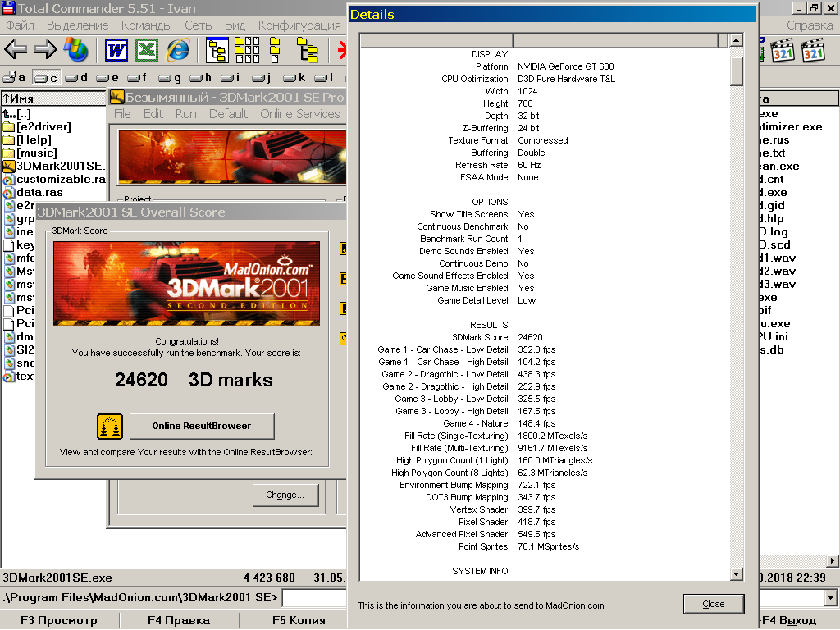Select the directory tree view icon
This screenshot has width=840, height=630.
pyautogui.click(x=307, y=51)
